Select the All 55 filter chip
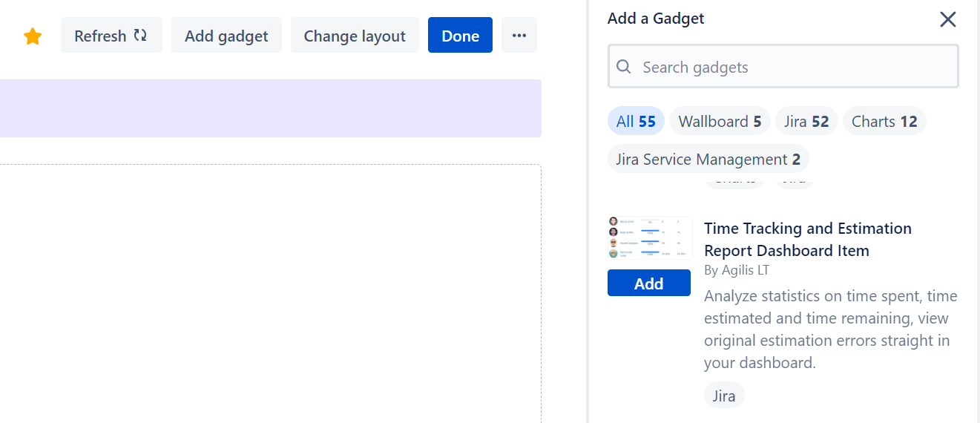Viewport: 980px width, 423px height. (636, 122)
